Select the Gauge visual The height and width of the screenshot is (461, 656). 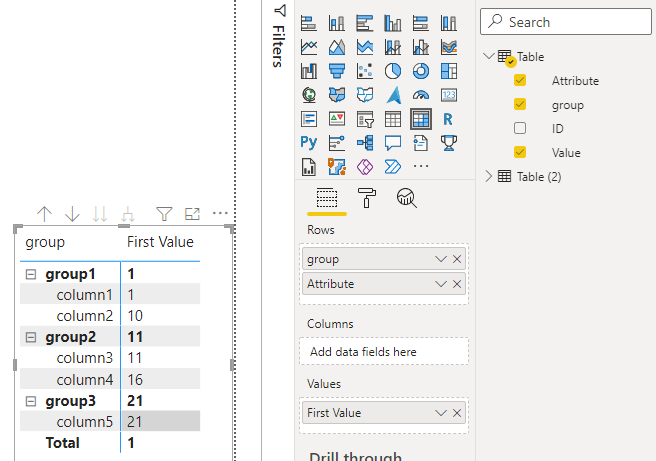[420, 95]
